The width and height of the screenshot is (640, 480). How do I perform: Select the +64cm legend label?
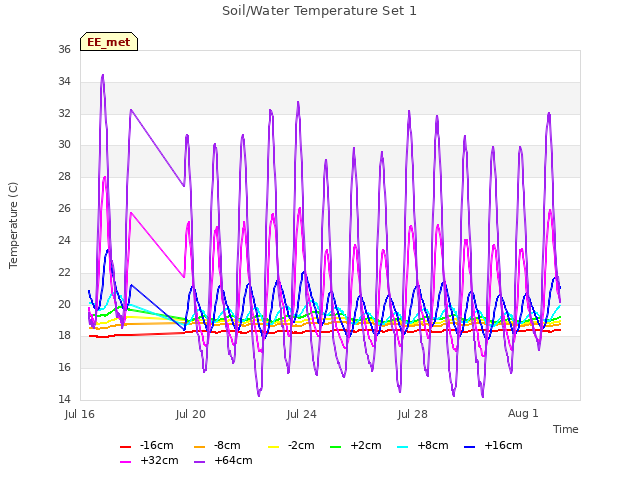pyautogui.click(x=233, y=460)
